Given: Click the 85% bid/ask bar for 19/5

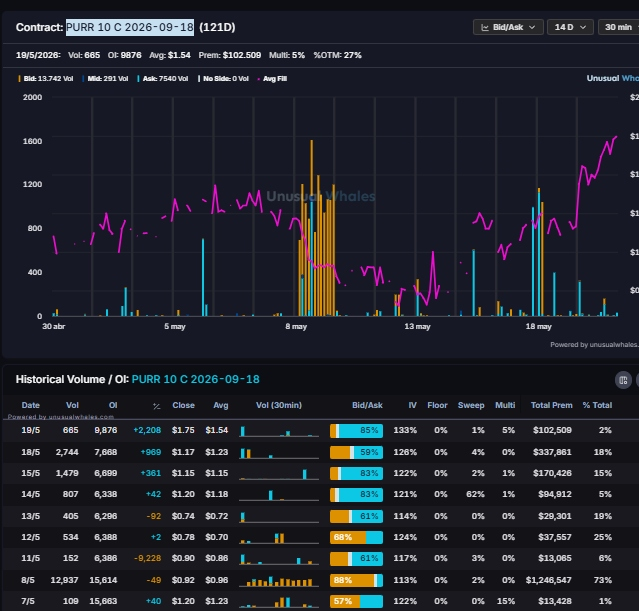Looking at the screenshot, I should pyautogui.click(x=357, y=431).
